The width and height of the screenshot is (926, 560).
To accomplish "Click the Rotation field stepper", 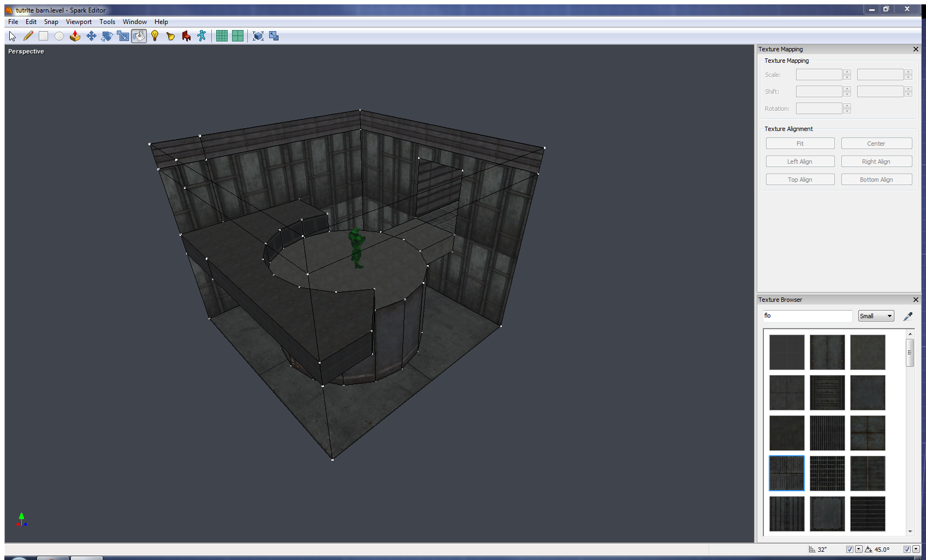I will coord(847,109).
